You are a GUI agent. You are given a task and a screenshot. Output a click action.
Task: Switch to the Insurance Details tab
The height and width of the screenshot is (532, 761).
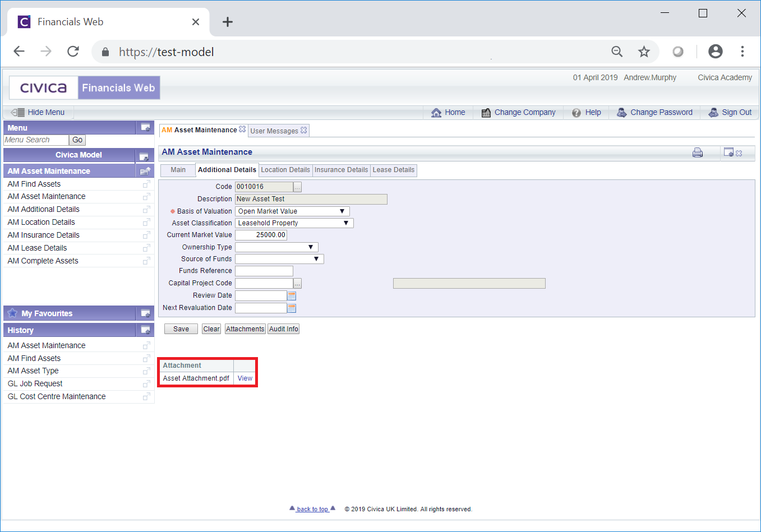tap(341, 170)
